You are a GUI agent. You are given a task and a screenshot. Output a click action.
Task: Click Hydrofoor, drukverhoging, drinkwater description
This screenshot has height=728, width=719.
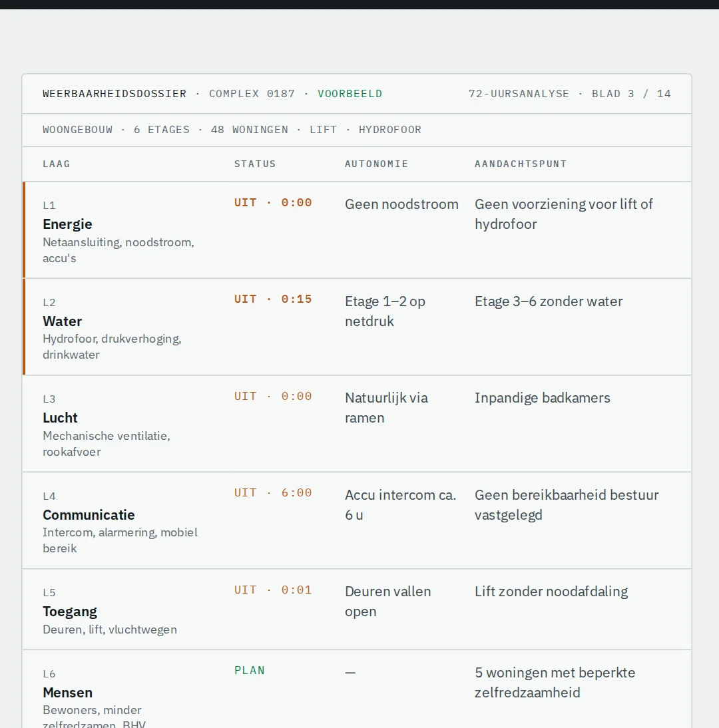click(x=112, y=347)
